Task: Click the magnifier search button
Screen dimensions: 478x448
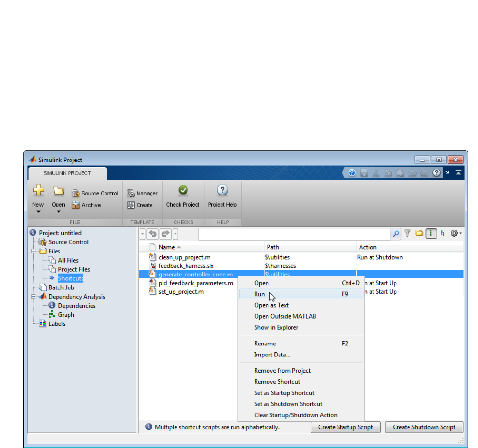Action: pyautogui.click(x=396, y=234)
